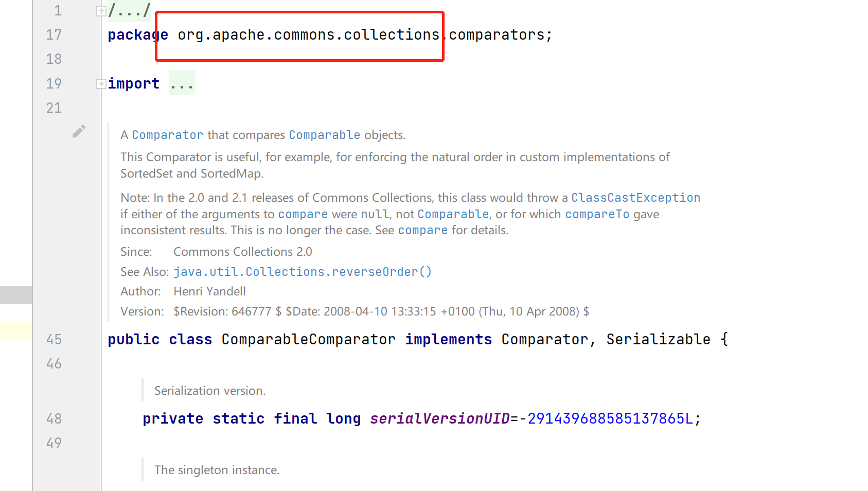
Task: Click the -2914396885851​37865L long literal value
Action: pos(606,419)
